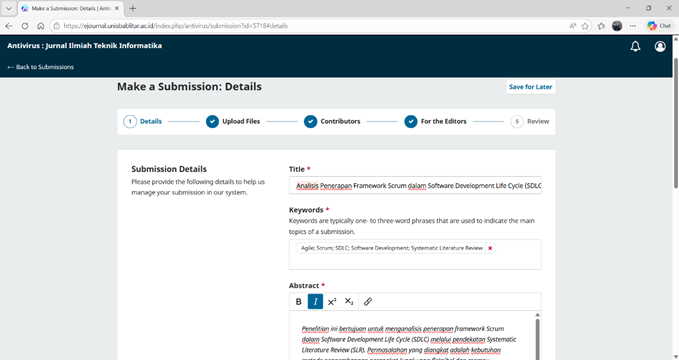Add page to favorites star

585,26
